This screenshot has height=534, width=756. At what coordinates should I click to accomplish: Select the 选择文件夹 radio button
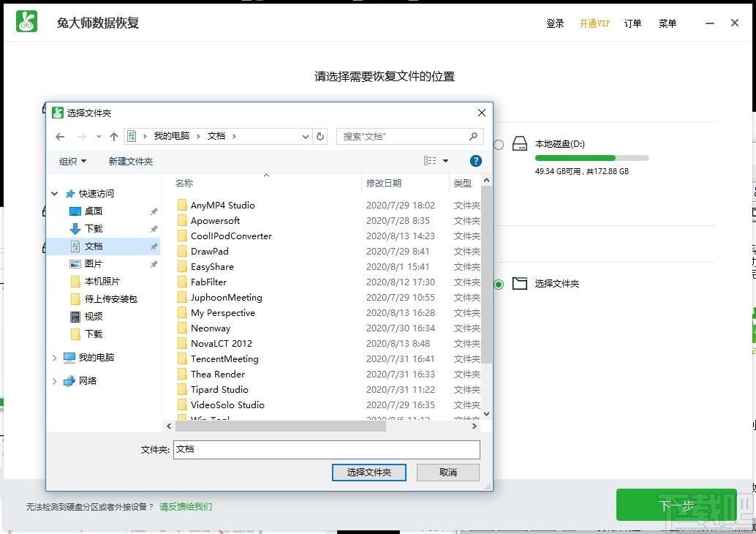click(x=499, y=284)
